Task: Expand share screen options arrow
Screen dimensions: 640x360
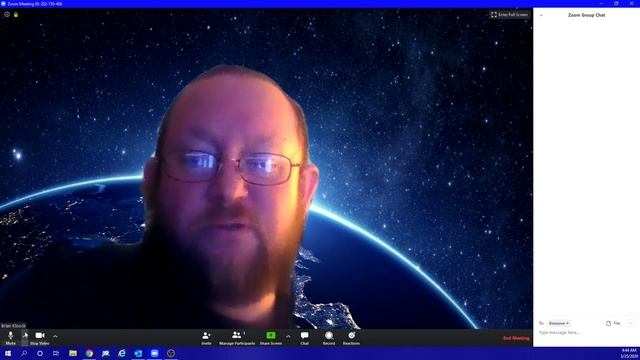Action: tap(288, 337)
